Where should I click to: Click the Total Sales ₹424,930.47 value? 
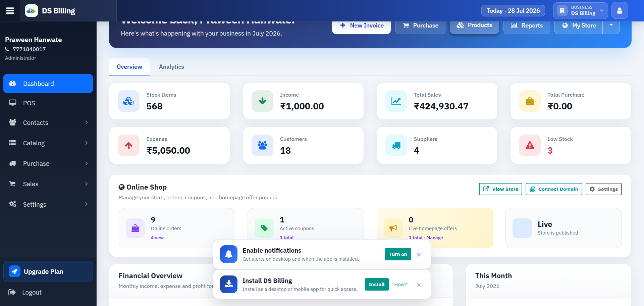tap(441, 106)
